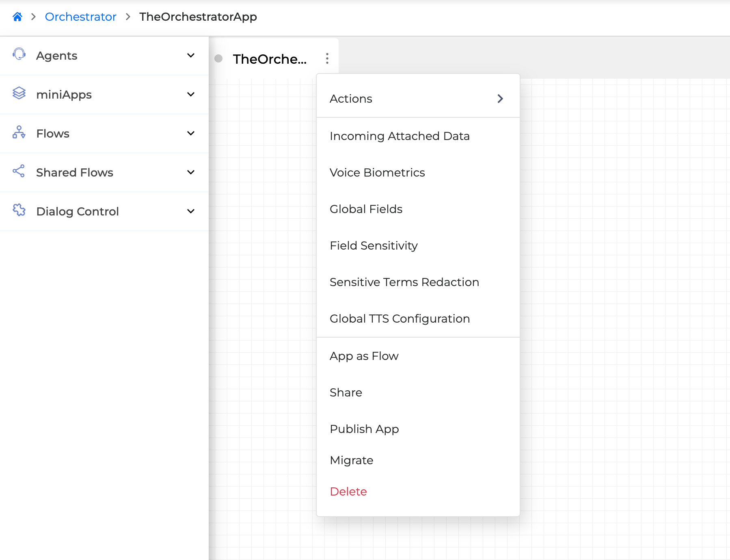This screenshot has width=730, height=560.
Task: Click the miniApps layers icon
Action: point(19,94)
